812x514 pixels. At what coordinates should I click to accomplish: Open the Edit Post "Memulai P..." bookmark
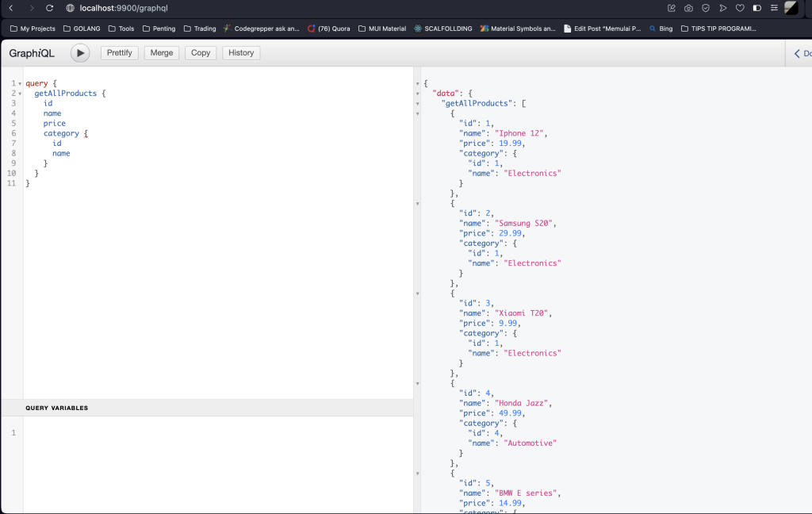coord(603,29)
